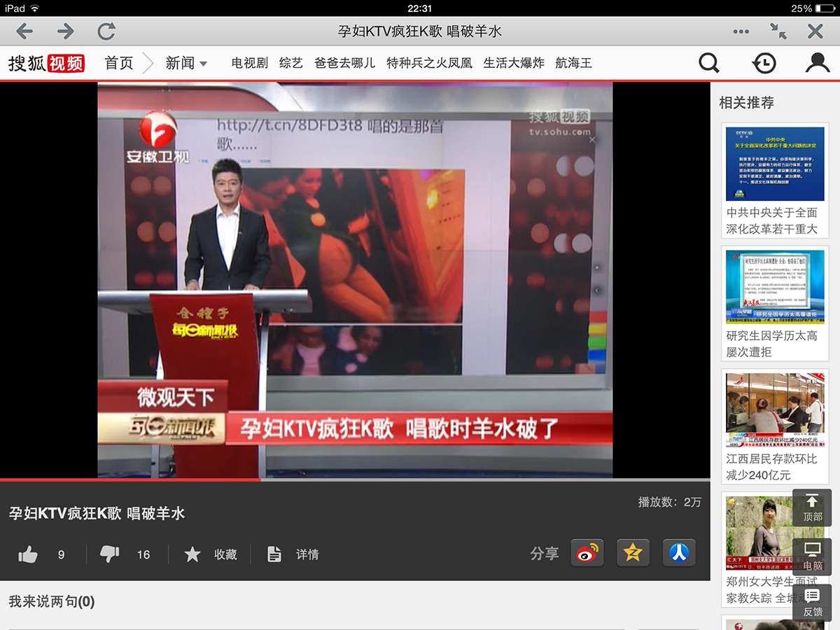Open the 研究生因学历太高屡次遭拒 video thumbnail
The image size is (840, 630).
tap(775, 287)
